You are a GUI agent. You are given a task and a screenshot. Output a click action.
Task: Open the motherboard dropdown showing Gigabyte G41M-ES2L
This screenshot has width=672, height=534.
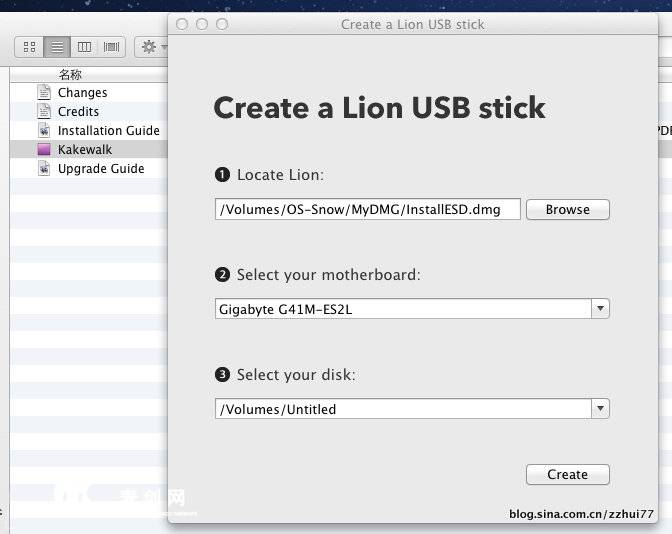pyautogui.click(x=411, y=309)
